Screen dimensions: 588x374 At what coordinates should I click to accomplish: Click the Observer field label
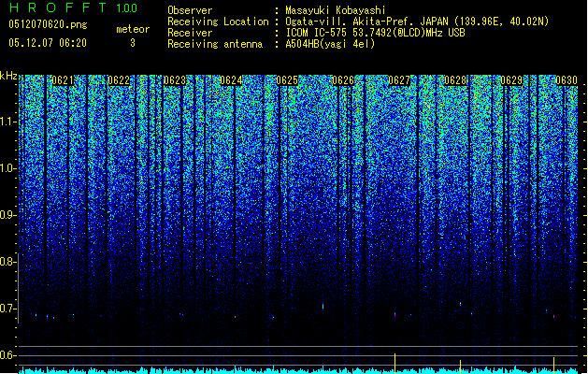tap(190, 10)
